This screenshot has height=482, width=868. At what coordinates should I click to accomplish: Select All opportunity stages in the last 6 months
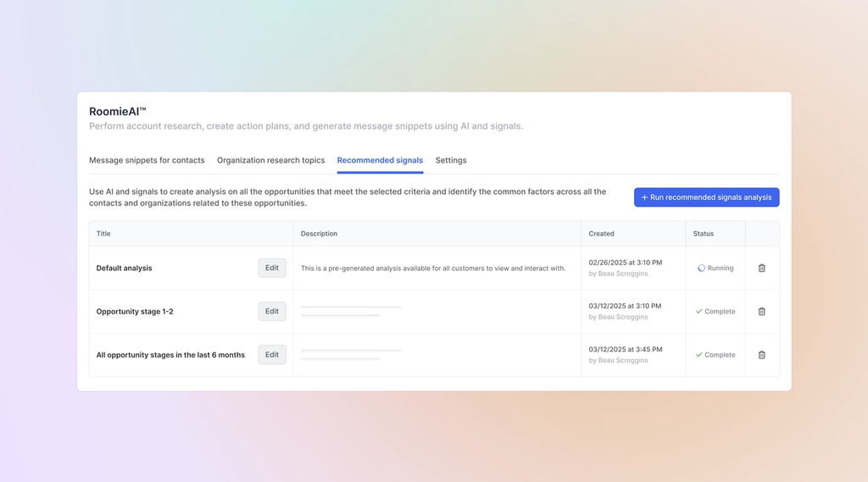(170, 355)
